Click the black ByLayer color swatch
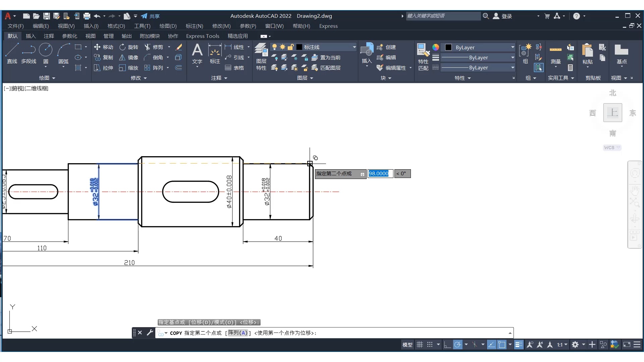This screenshot has width=644, height=362. [x=448, y=47]
